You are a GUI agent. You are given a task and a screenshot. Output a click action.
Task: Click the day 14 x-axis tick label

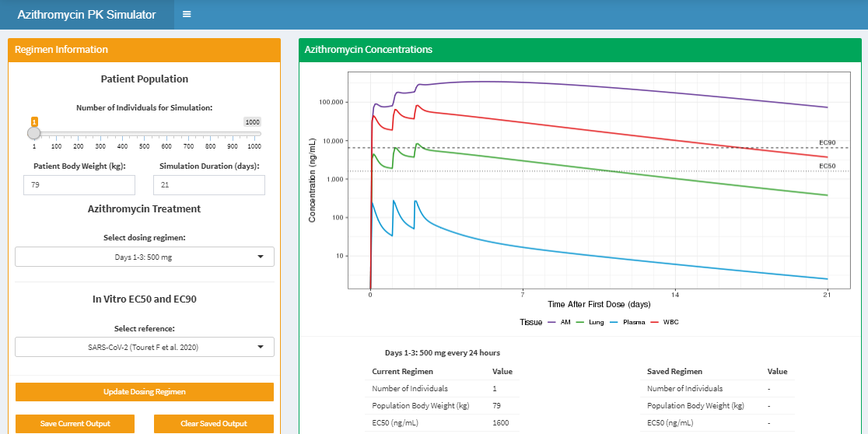point(675,295)
